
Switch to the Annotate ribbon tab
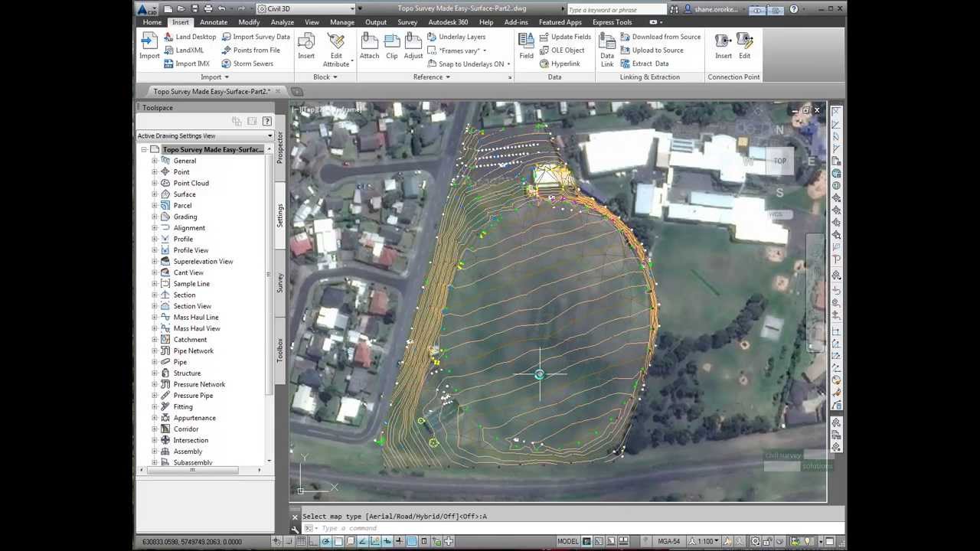coord(214,22)
